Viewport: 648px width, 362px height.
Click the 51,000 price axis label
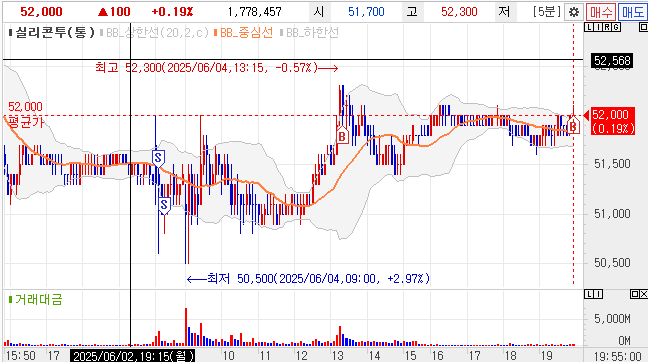(612, 214)
